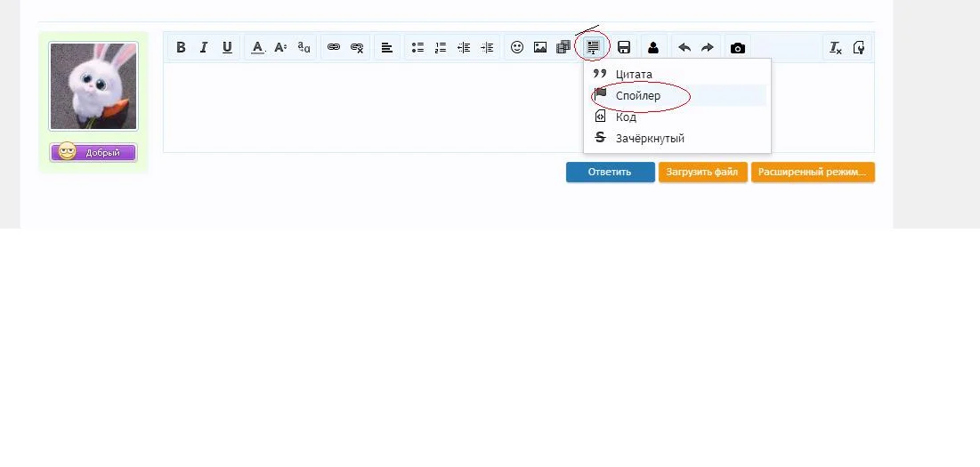Click the Ответить button
The width and height of the screenshot is (980, 467).
pos(610,172)
